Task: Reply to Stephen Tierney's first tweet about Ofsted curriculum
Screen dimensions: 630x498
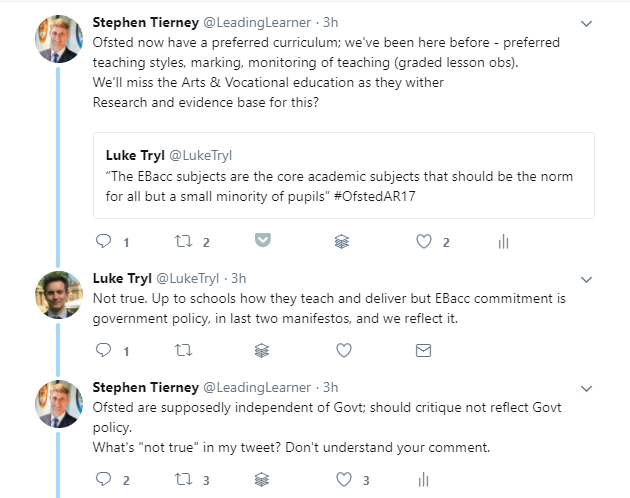Action: (102, 241)
